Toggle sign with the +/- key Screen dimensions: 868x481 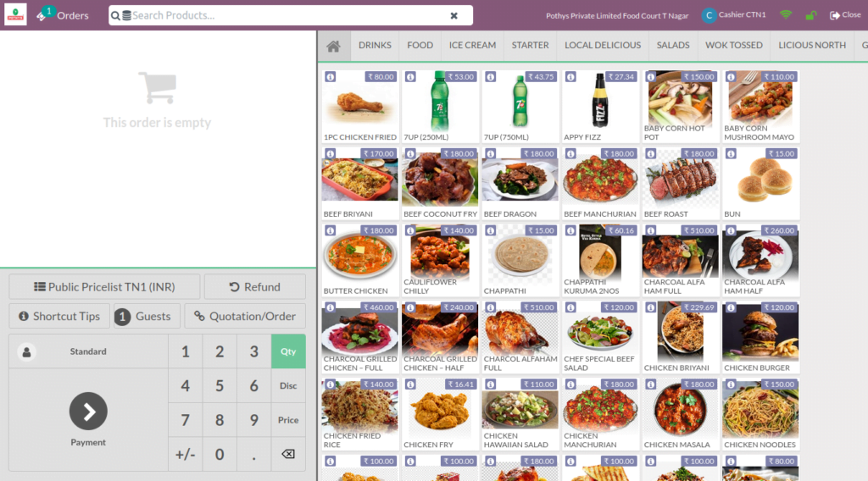(185, 454)
